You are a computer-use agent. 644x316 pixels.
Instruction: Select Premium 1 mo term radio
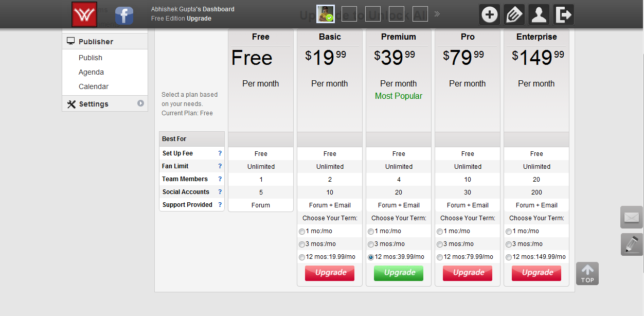pos(371,232)
